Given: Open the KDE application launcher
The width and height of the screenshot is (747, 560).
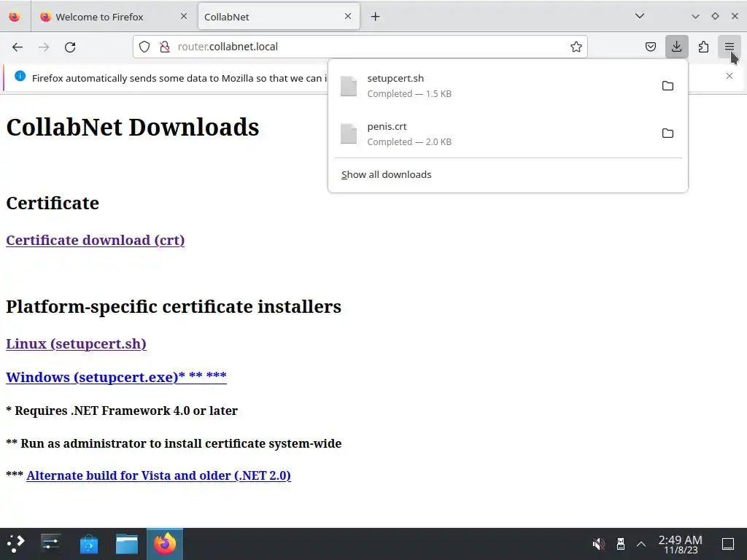Looking at the screenshot, I should [16, 543].
